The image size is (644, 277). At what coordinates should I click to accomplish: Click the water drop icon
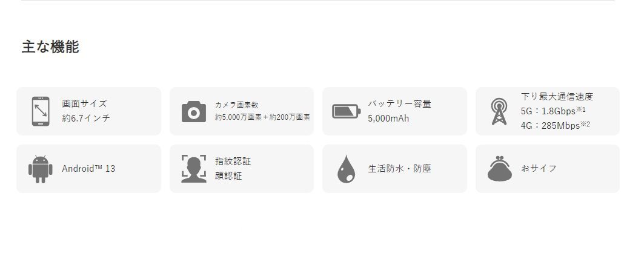pos(346,169)
